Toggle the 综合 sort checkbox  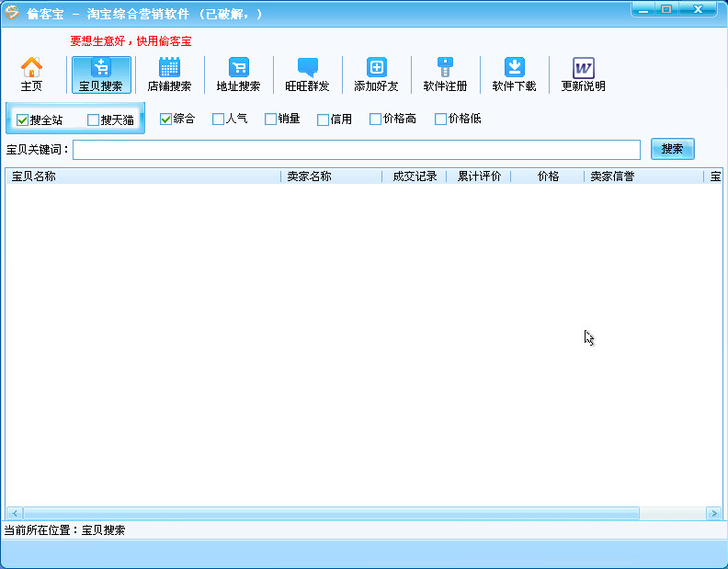coord(165,119)
